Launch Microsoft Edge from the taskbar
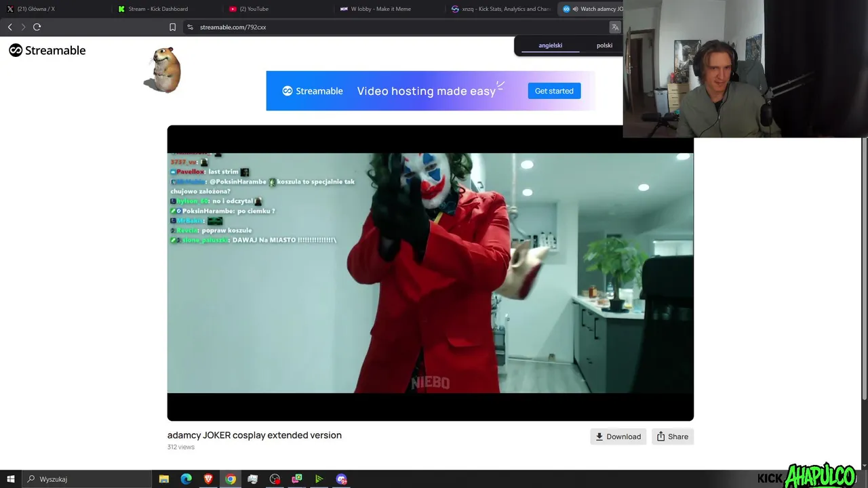Image resolution: width=868 pixels, height=488 pixels. [x=186, y=479]
